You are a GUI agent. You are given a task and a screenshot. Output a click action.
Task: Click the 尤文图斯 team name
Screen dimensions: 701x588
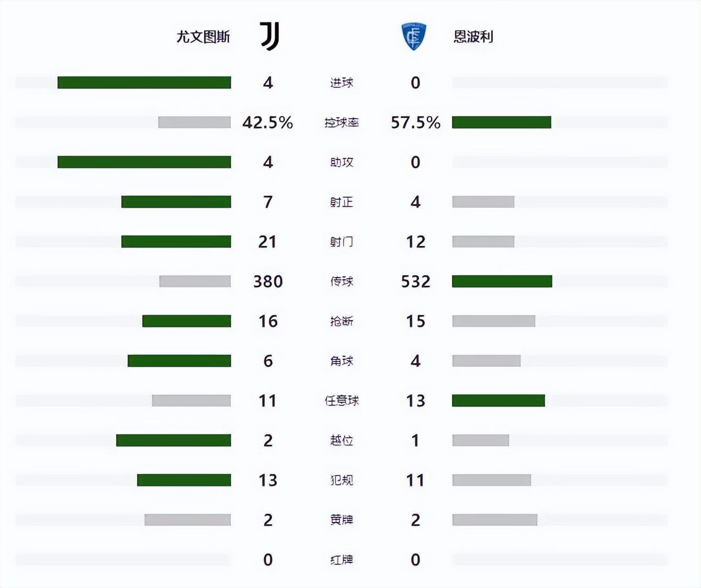coord(203,37)
